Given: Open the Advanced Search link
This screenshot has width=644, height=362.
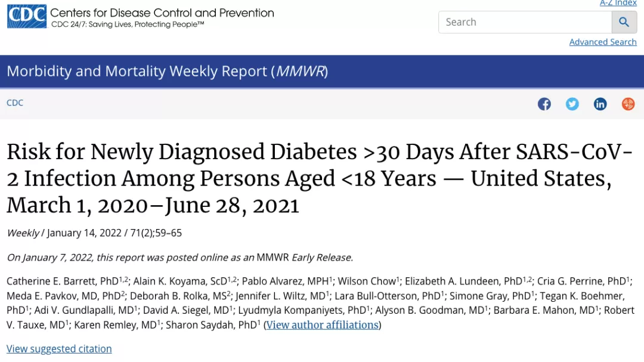Looking at the screenshot, I should [x=602, y=42].
